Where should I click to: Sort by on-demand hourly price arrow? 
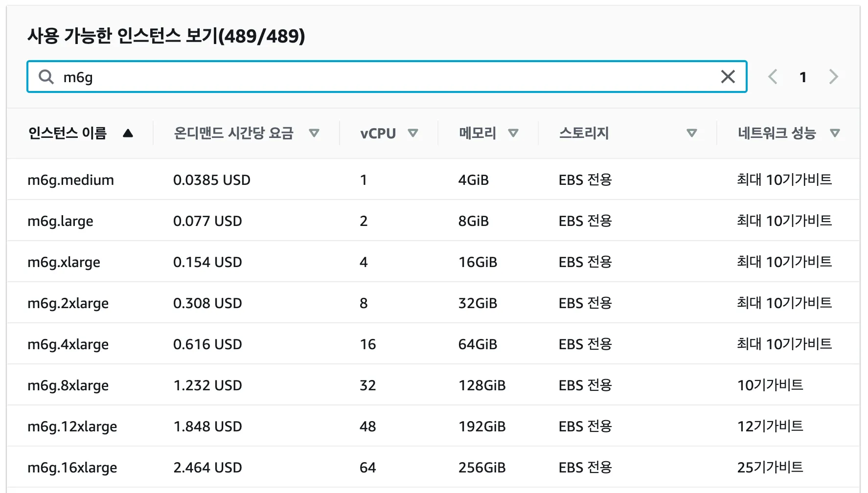314,133
